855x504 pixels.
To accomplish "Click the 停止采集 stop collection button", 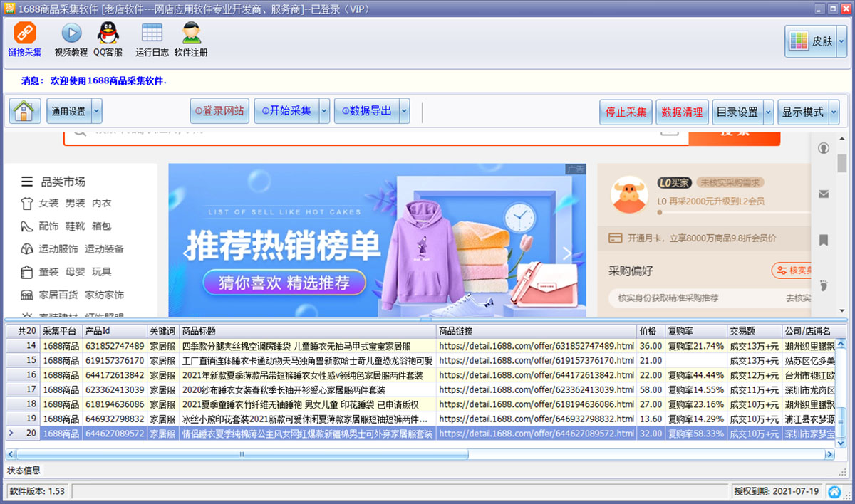I will click(626, 111).
